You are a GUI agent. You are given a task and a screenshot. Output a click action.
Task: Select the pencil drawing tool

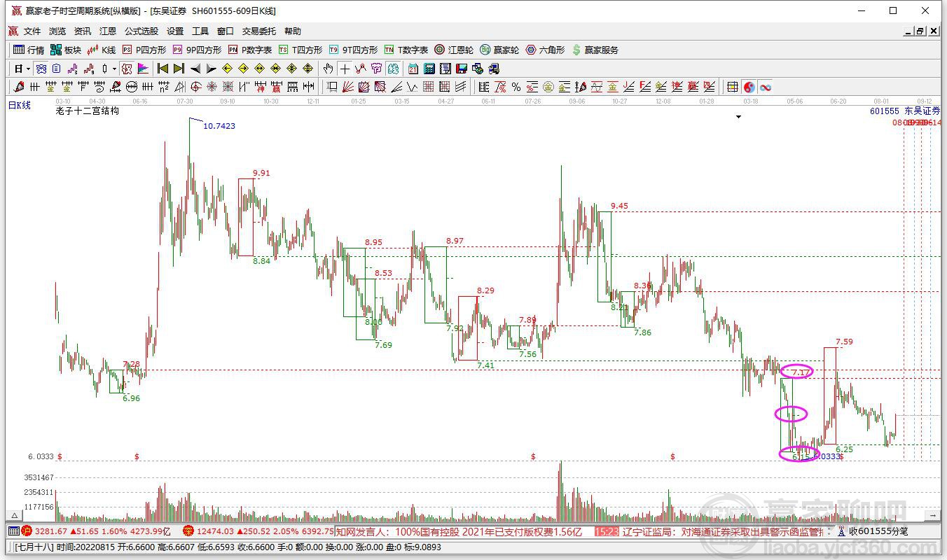point(19,87)
